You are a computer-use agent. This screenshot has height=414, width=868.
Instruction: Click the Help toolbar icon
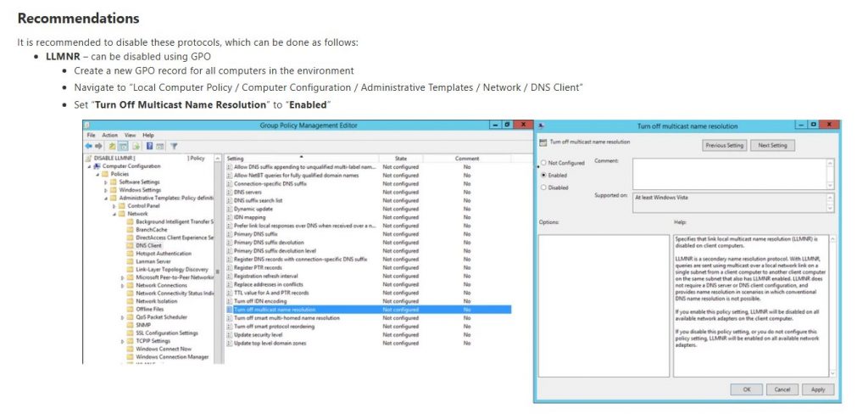click(149, 146)
